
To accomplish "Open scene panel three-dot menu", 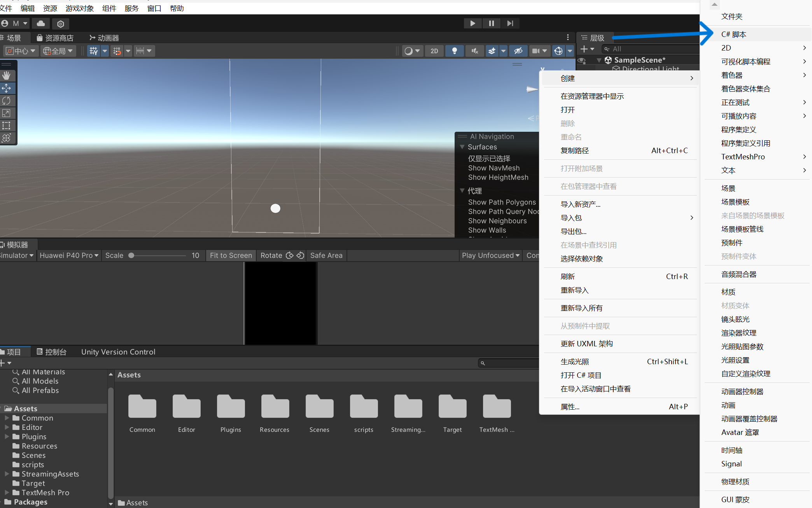I will coord(568,37).
